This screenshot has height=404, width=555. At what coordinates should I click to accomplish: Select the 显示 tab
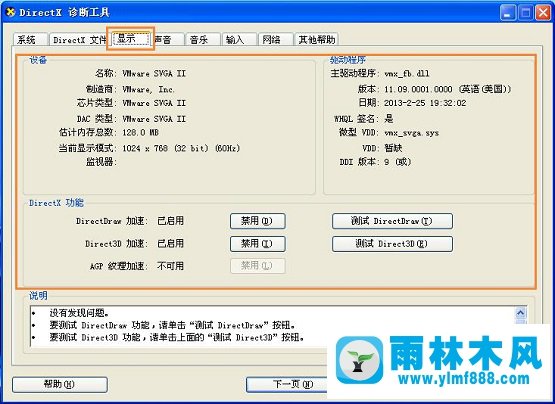131,39
